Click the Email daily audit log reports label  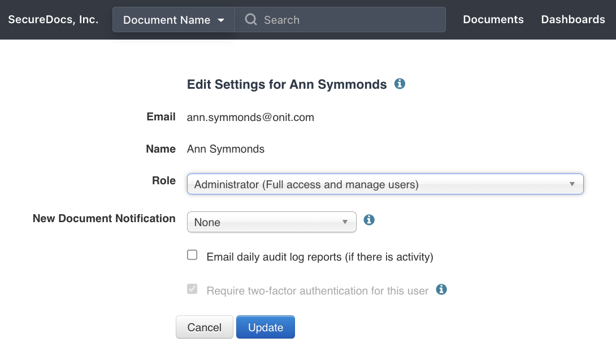pos(320,257)
